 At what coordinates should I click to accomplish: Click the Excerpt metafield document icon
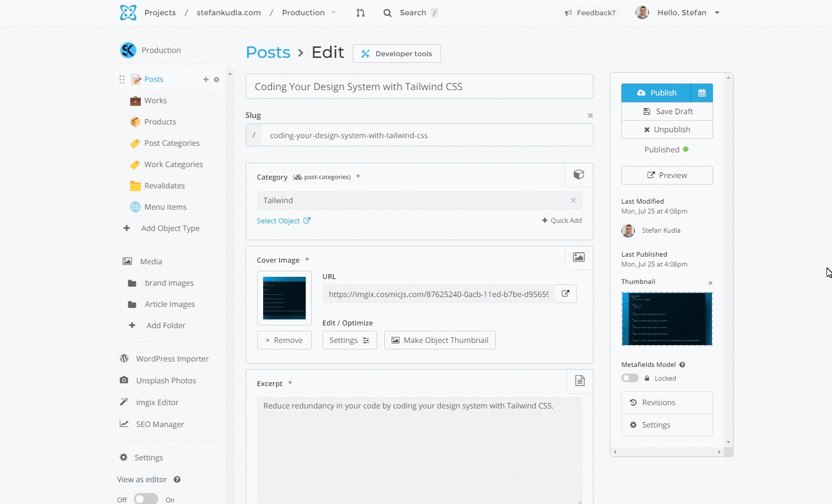click(580, 381)
